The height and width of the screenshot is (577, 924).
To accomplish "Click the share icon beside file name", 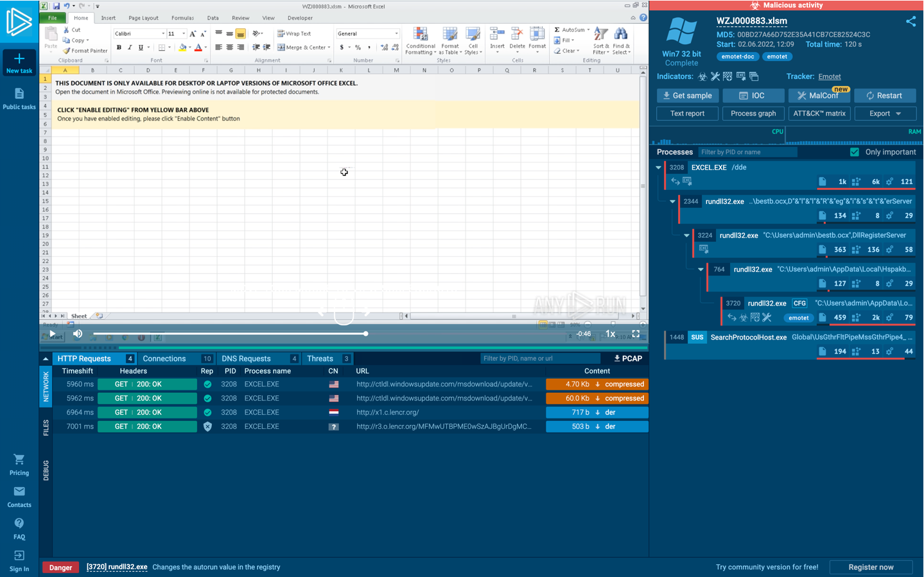I will [x=911, y=21].
